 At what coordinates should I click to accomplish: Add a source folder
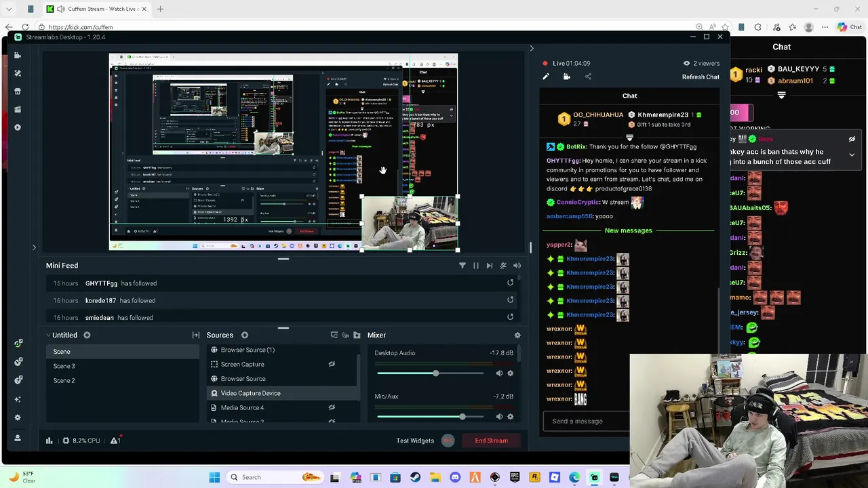pyautogui.click(x=357, y=335)
